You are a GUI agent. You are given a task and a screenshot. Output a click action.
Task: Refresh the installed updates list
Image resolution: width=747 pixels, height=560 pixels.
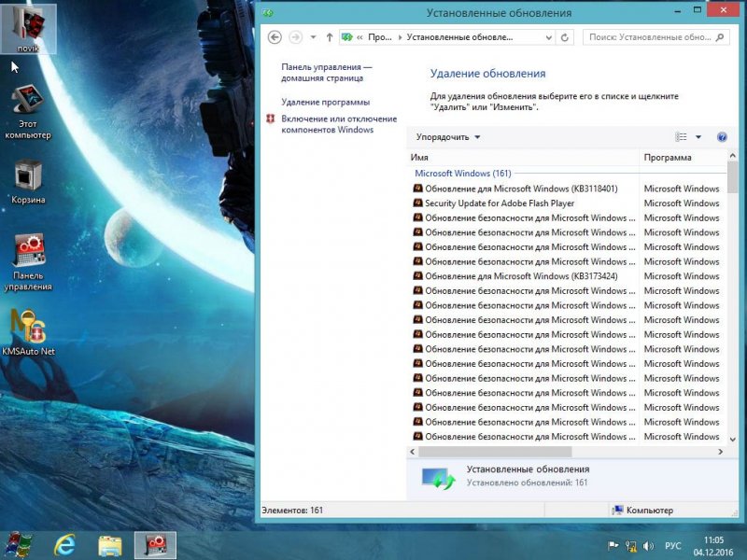(565, 37)
